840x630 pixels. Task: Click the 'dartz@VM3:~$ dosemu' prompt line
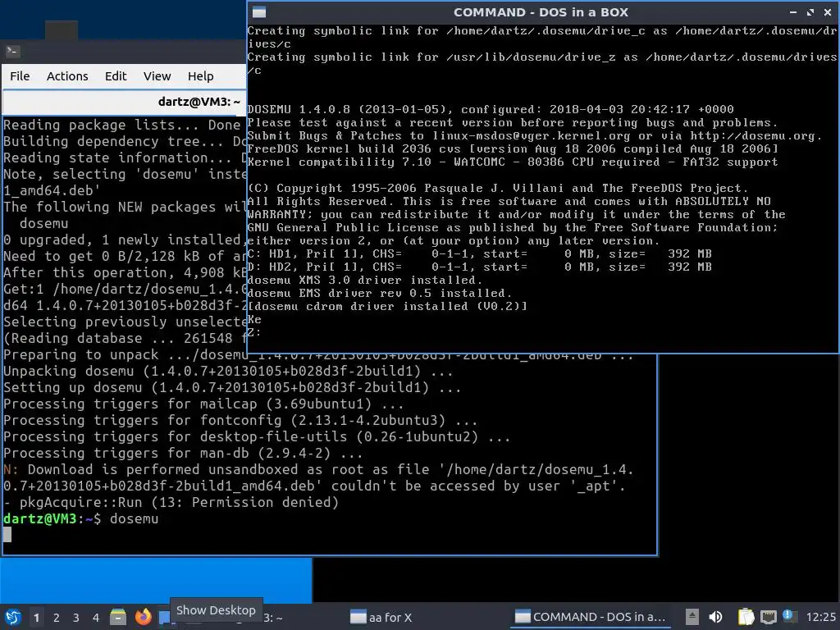point(81,518)
